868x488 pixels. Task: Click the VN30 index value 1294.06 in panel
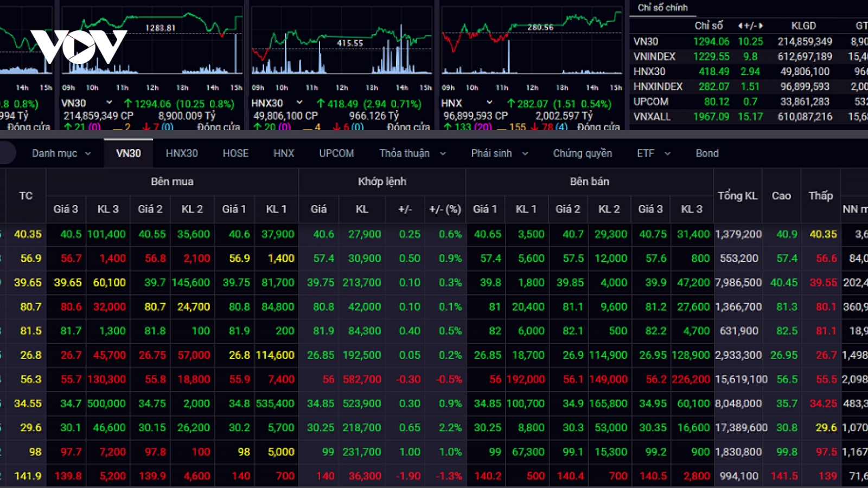tap(711, 41)
